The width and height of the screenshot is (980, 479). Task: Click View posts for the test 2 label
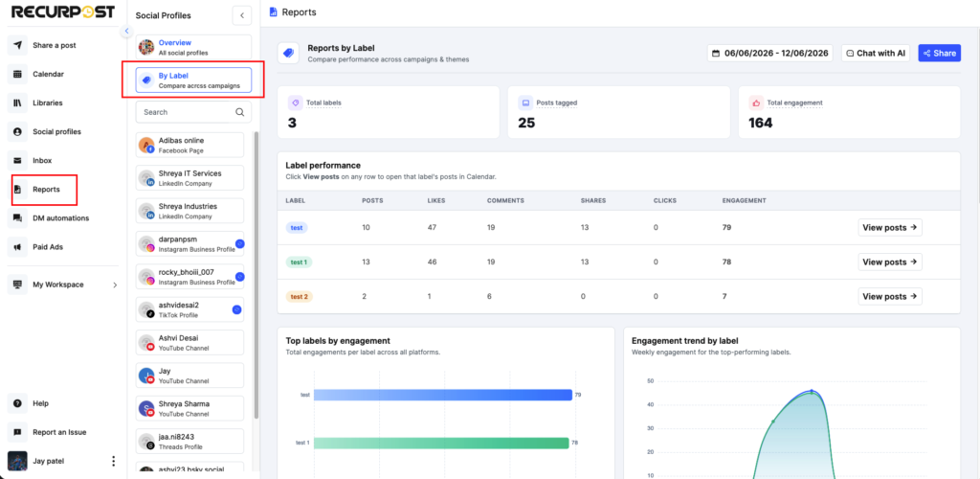890,296
